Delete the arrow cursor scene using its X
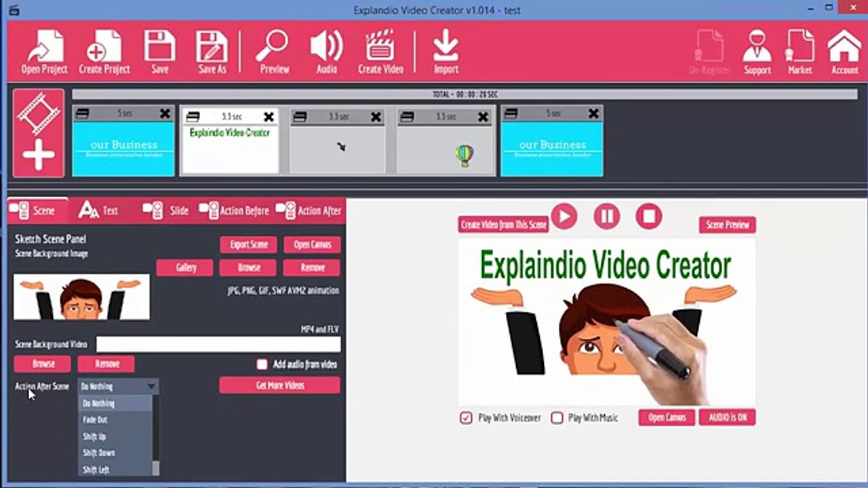868x488 pixels. (376, 117)
